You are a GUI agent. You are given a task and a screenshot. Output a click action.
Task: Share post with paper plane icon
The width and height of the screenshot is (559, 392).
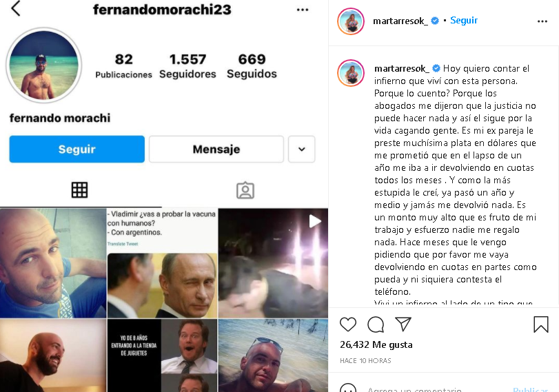coord(403,324)
